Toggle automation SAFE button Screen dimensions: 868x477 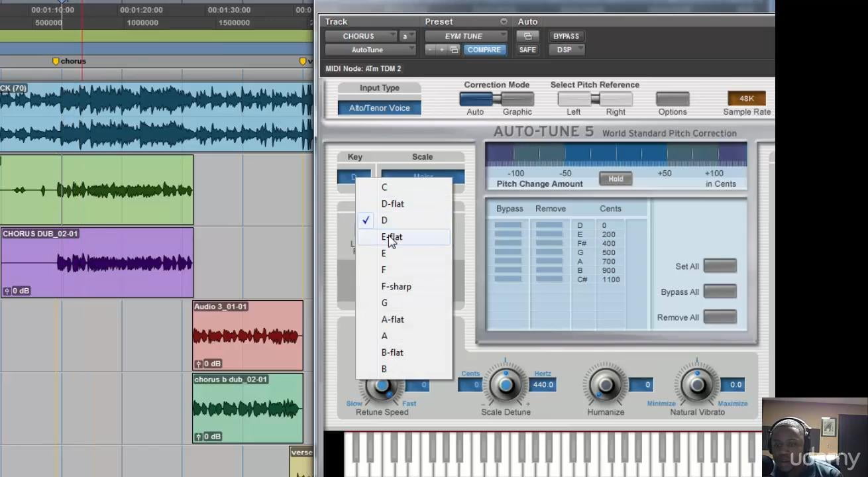pos(528,50)
